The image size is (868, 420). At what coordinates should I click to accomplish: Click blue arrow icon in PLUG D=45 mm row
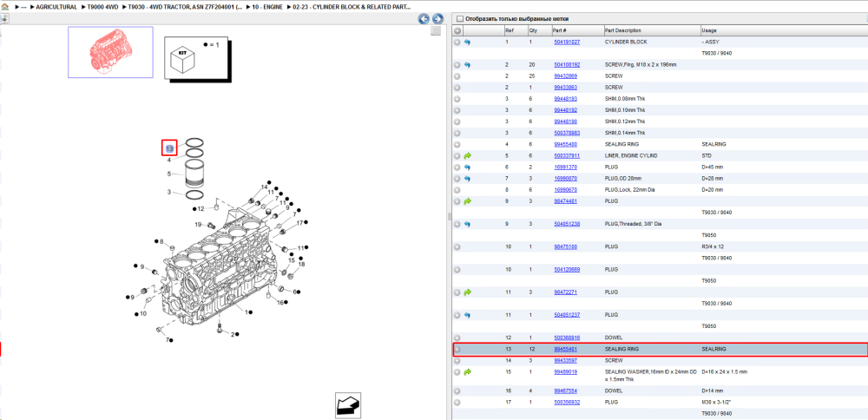tap(467, 167)
